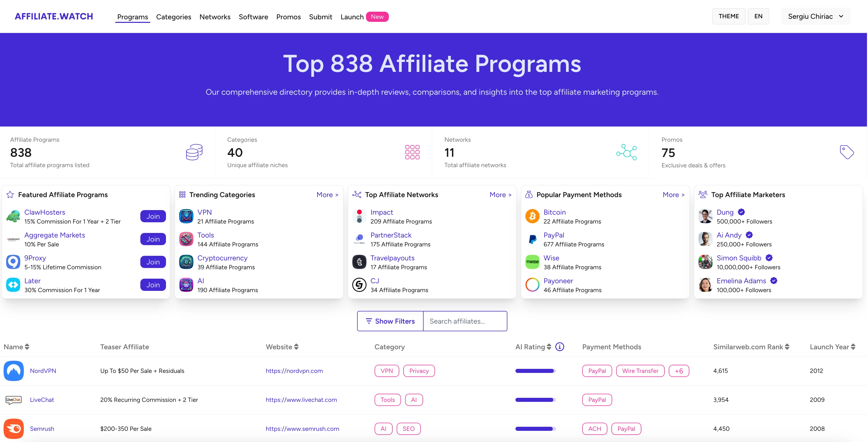Open the Submit nav tab
The height and width of the screenshot is (442, 868).
pos(321,17)
